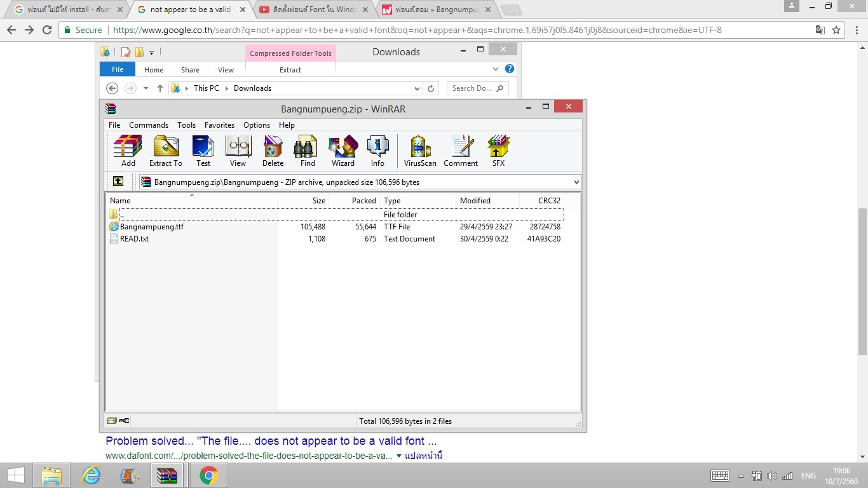Sort the WinRAR list by Name column
The image size is (868, 488).
192,201
